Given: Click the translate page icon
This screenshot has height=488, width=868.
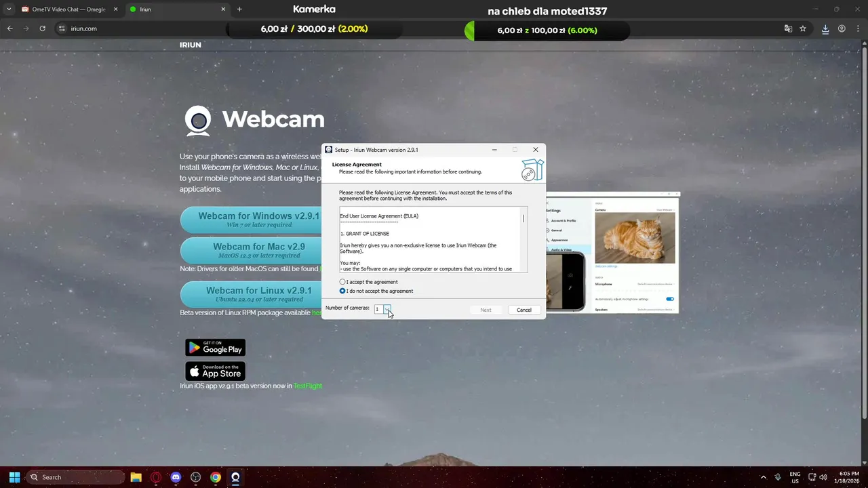Looking at the screenshot, I should (788, 28).
